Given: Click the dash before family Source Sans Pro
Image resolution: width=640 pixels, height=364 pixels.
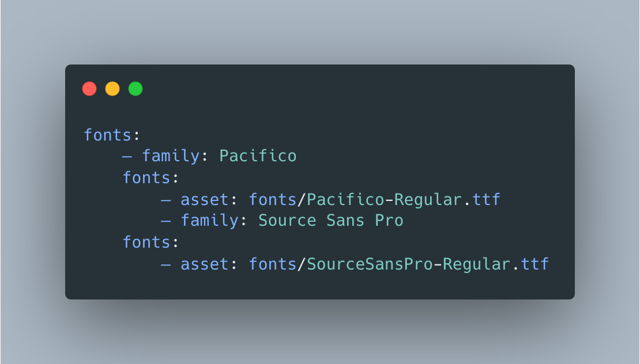Looking at the screenshot, I should pyautogui.click(x=165, y=221).
